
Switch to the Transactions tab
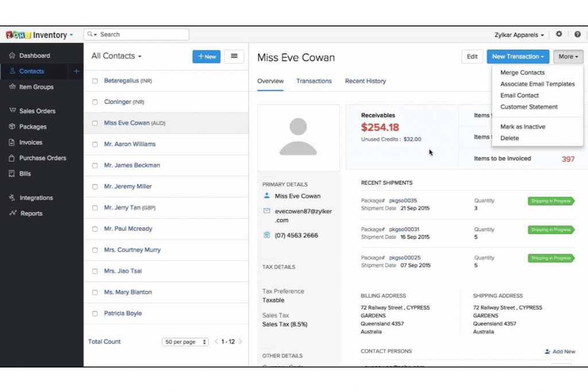(x=314, y=81)
